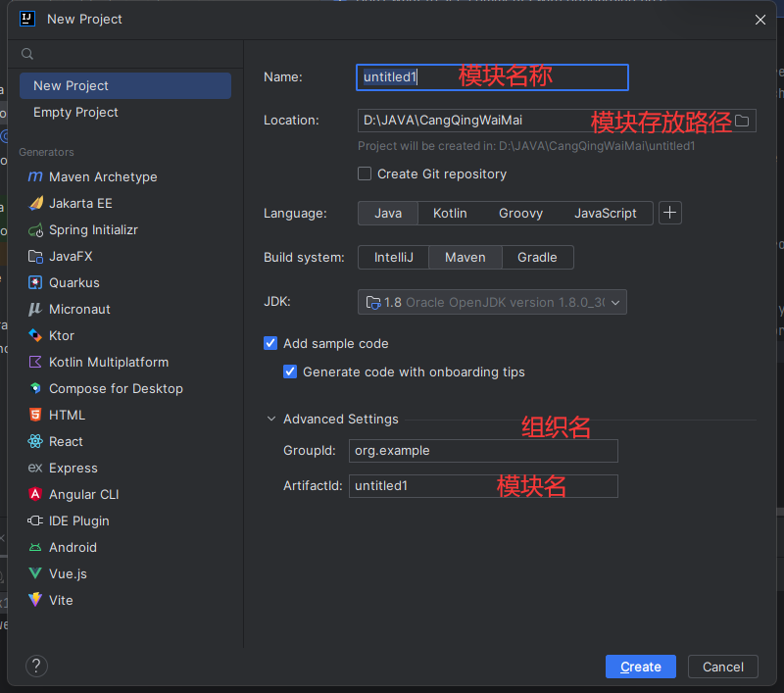Click the GroupId input field
784x693 pixels.
point(483,451)
